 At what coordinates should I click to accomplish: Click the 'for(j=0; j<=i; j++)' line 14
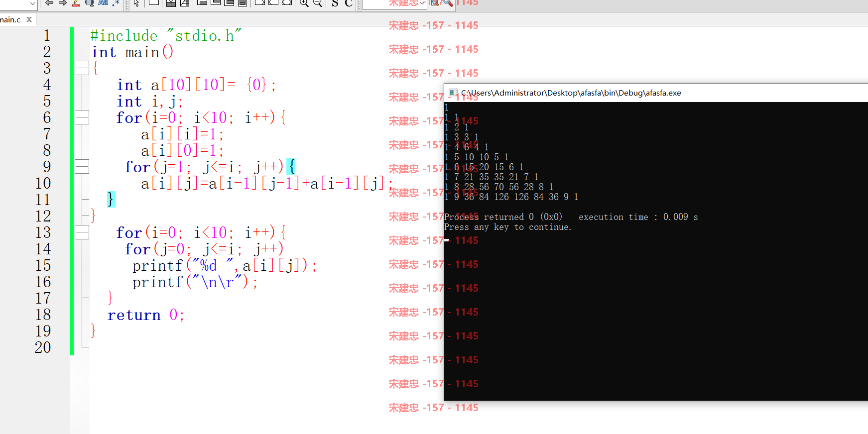click(204, 249)
